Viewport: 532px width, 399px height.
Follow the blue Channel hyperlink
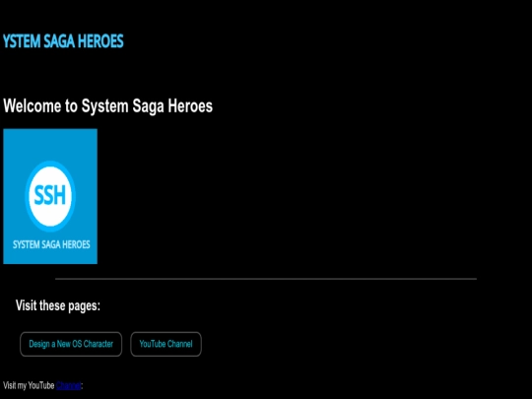[69, 385]
